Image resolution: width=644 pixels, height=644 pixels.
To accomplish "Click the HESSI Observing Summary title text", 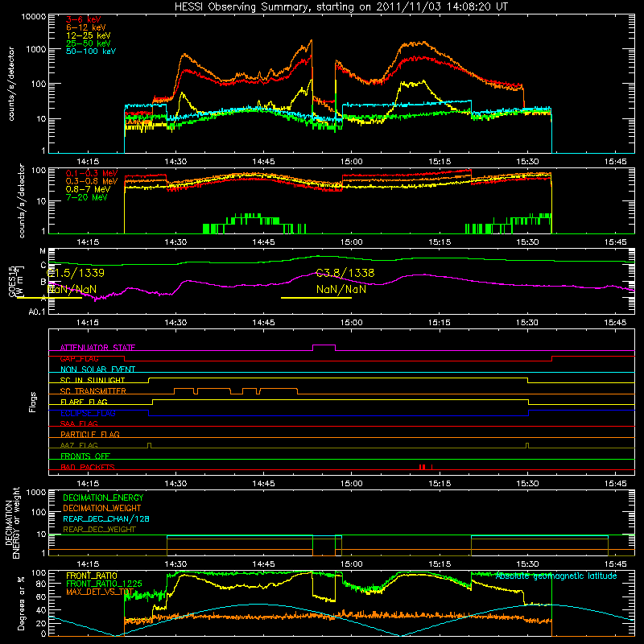I will 341,7.
